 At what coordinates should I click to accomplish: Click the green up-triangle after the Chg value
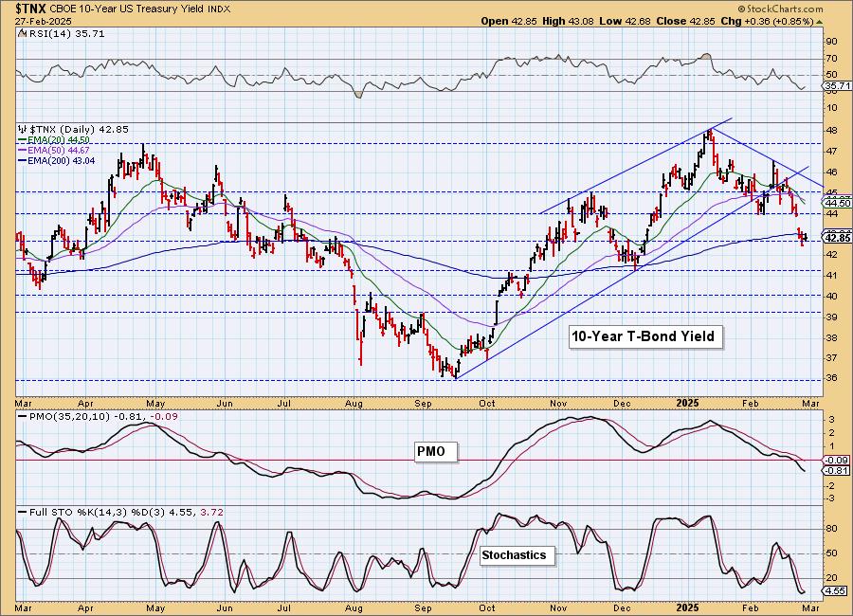pyautogui.click(x=819, y=22)
